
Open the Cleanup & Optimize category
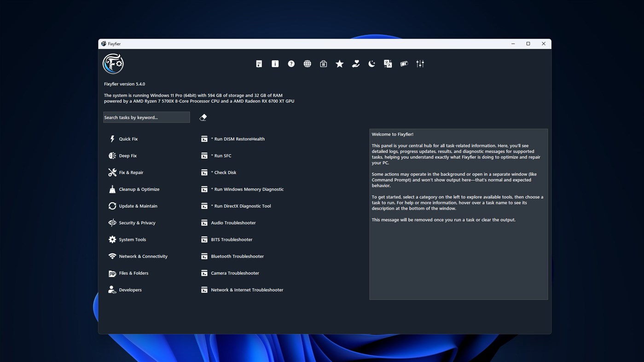133,190
